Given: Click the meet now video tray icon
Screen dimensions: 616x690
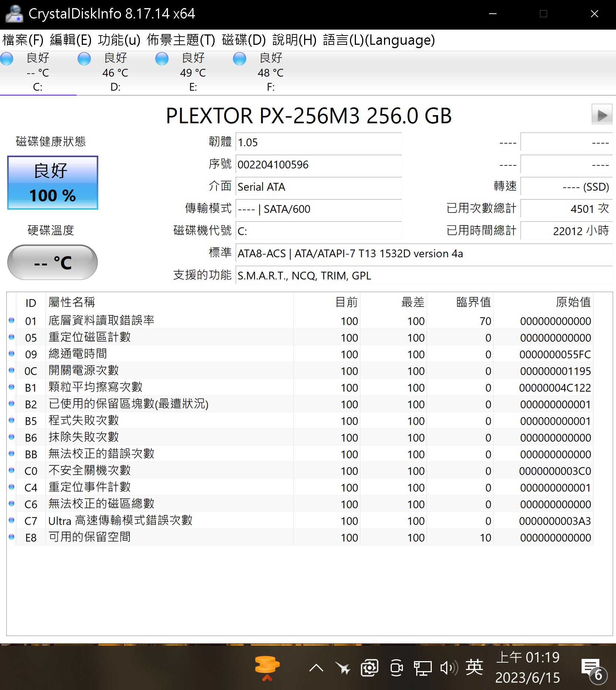Looking at the screenshot, I should 397,668.
